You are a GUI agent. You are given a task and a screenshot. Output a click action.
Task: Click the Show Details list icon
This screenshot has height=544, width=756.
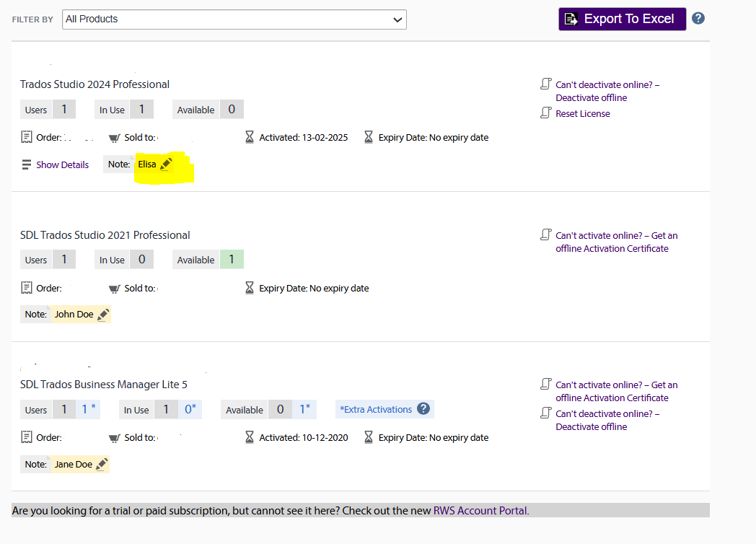coord(27,164)
